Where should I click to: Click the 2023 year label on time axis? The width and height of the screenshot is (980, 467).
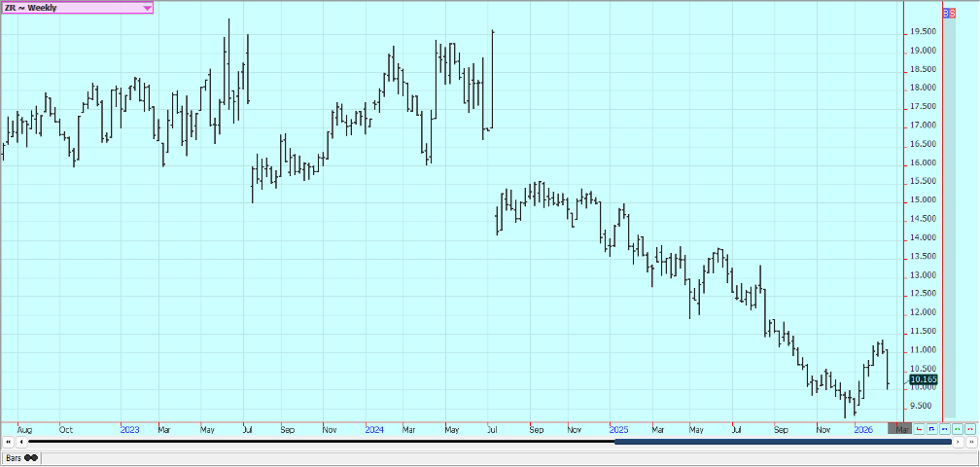coord(130,429)
